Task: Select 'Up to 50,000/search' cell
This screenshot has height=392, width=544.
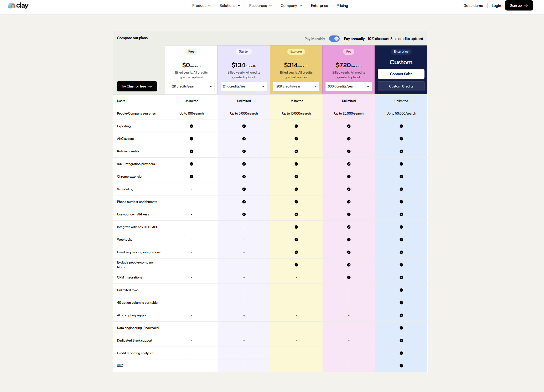Action: 401,114
